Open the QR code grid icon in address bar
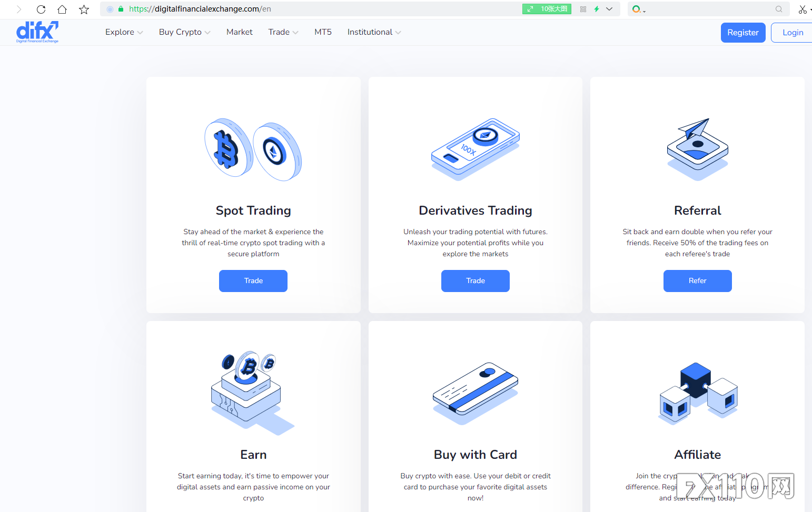The height and width of the screenshot is (512, 812). click(x=583, y=9)
